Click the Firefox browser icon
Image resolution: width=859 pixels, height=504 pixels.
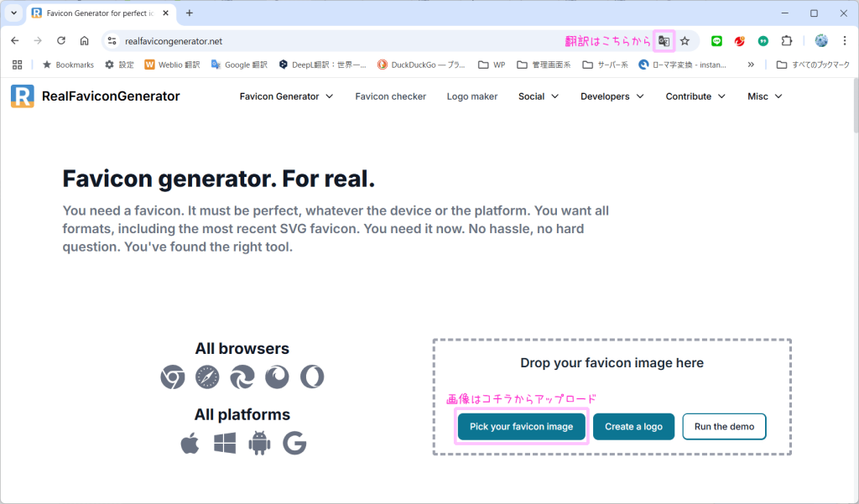pyautogui.click(x=277, y=377)
